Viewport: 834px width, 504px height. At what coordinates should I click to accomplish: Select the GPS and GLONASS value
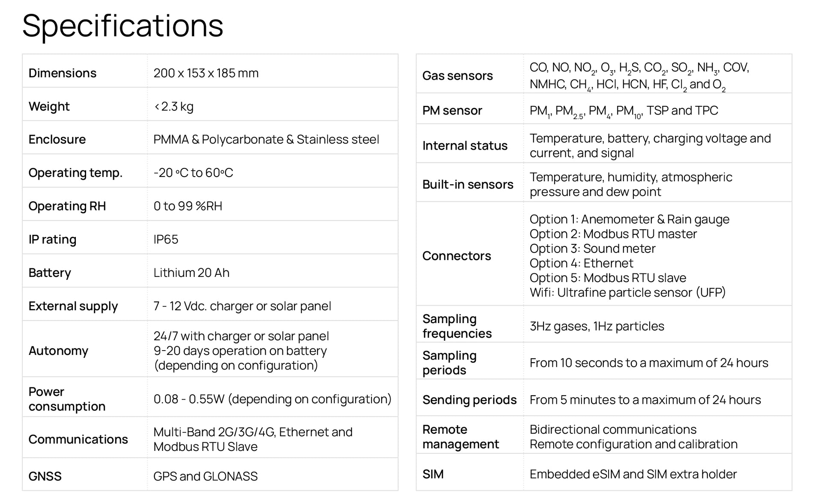click(205, 476)
